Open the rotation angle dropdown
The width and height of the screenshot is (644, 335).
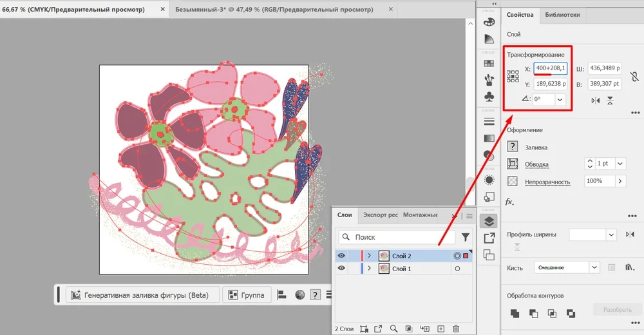[x=560, y=100]
